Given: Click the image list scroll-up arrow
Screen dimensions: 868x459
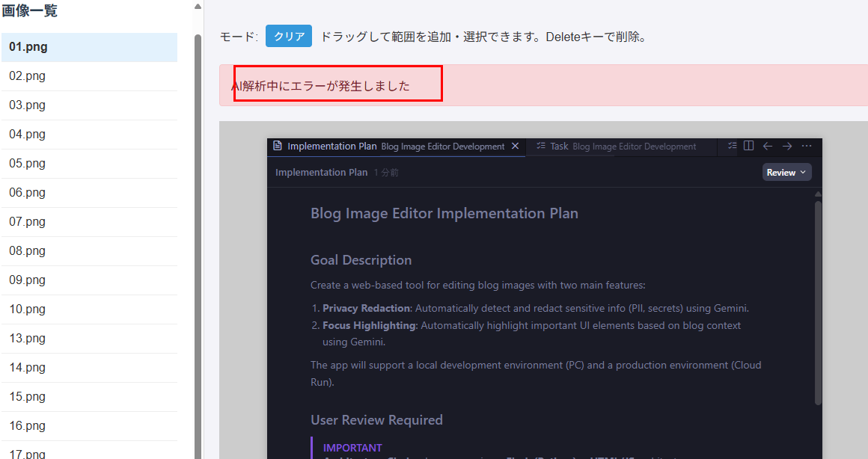Looking at the screenshot, I should point(198,7).
